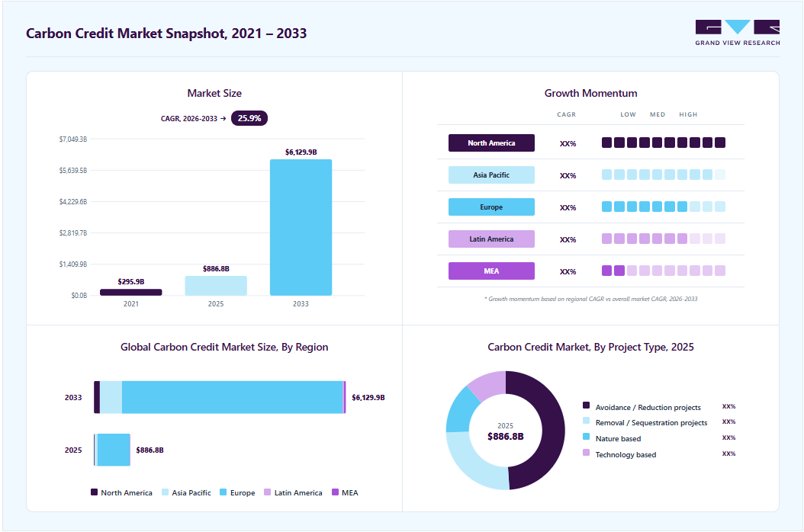Click the XX% value in North America row
Viewport: 804px width, 532px height.
568,144
